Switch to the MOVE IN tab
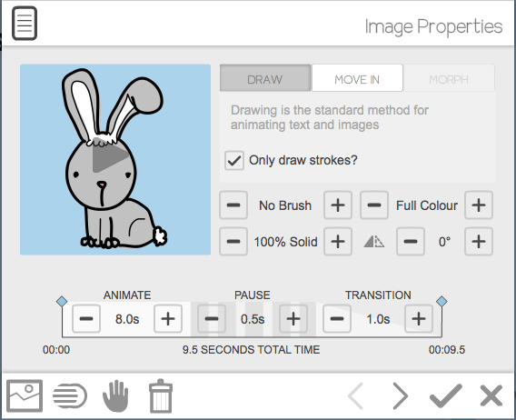Screen dimensions: 516x420 click(x=357, y=78)
